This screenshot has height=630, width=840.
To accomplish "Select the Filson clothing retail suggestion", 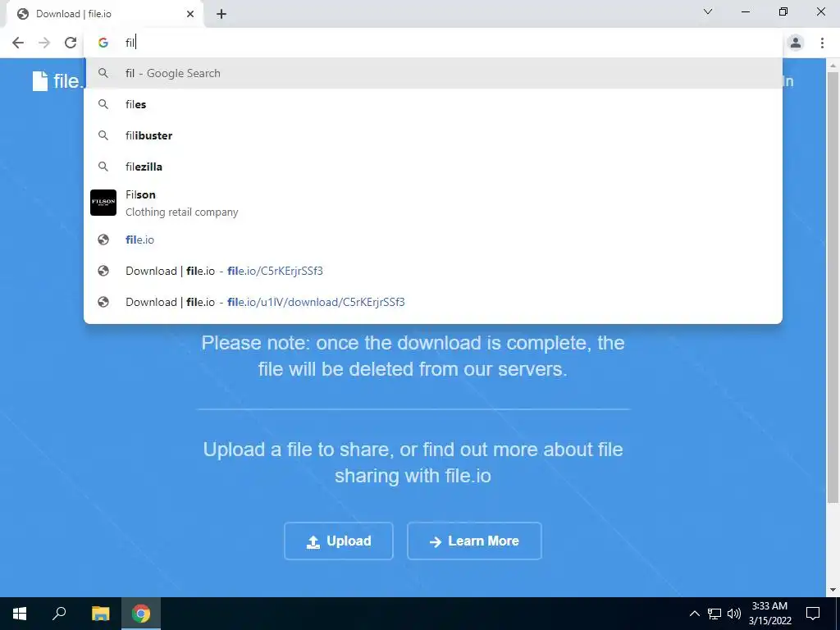I will coord(433,203).
